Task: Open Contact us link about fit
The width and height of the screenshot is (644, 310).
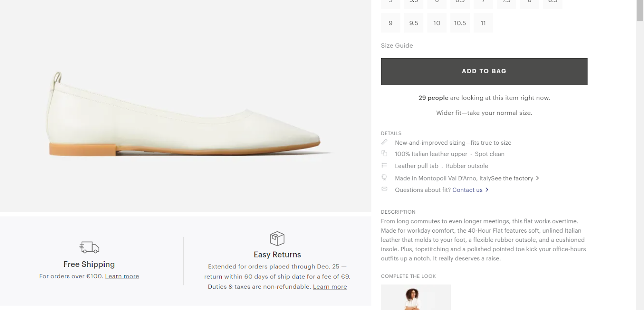Action: point(467,190)
